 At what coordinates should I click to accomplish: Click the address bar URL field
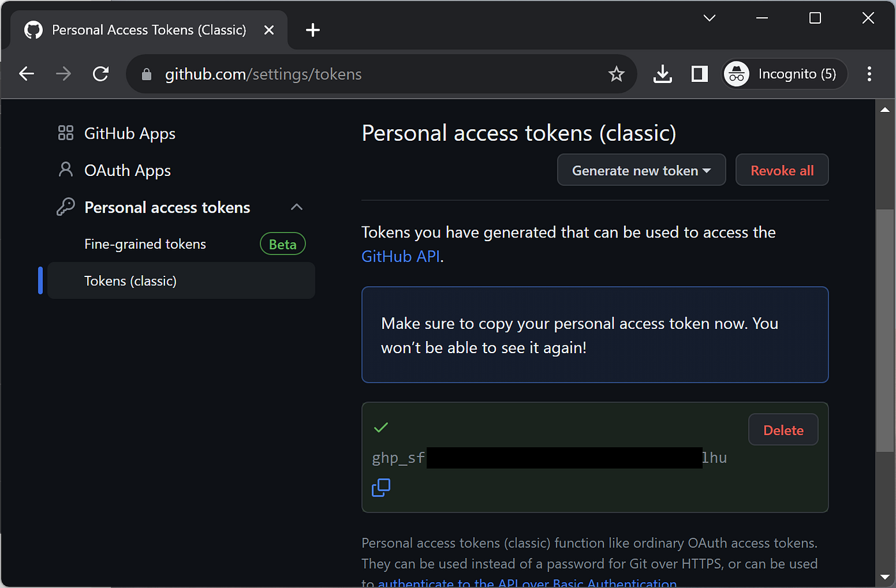[x=371, y=74]
